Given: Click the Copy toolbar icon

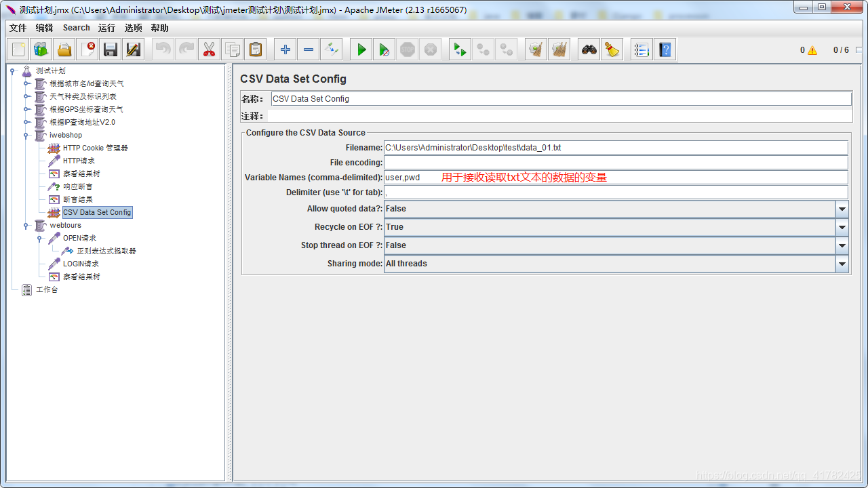Looking at the screenshot, I should [233, 49].
